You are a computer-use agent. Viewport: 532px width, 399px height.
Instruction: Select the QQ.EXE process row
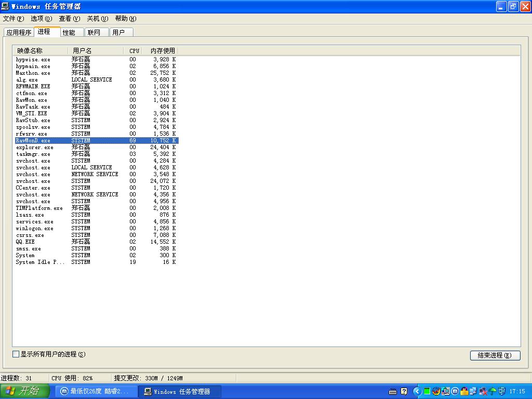coord(96,242)
